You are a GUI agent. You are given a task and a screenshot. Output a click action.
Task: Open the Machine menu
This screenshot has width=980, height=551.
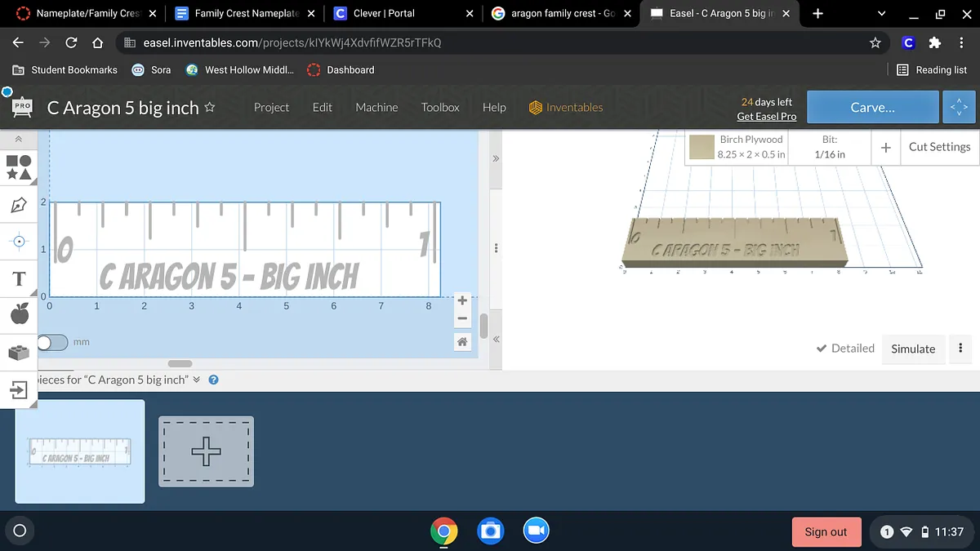376,107
